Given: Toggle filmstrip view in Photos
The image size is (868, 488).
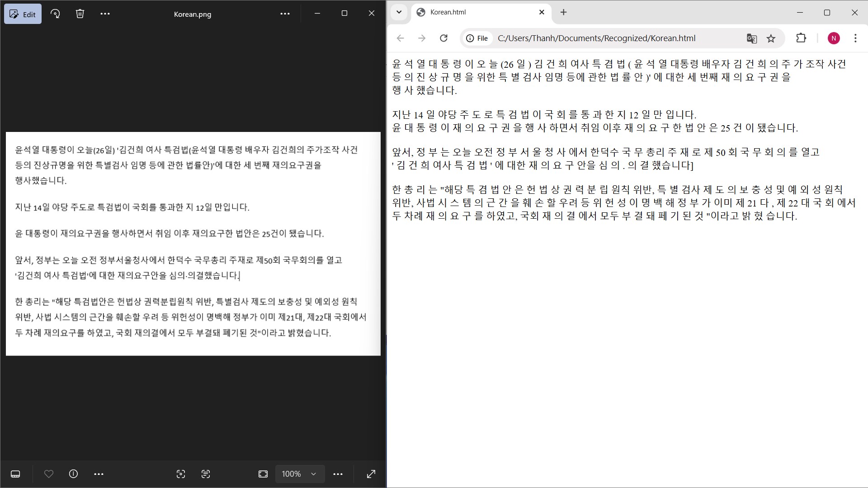Looking at the screenshot, I should (15, 474).
